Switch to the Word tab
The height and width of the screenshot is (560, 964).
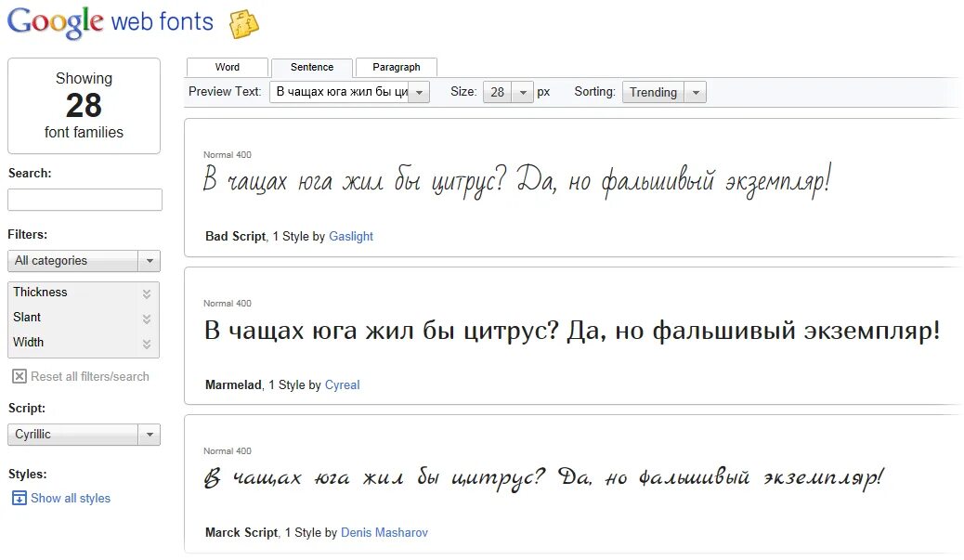[x=228, y=67]
